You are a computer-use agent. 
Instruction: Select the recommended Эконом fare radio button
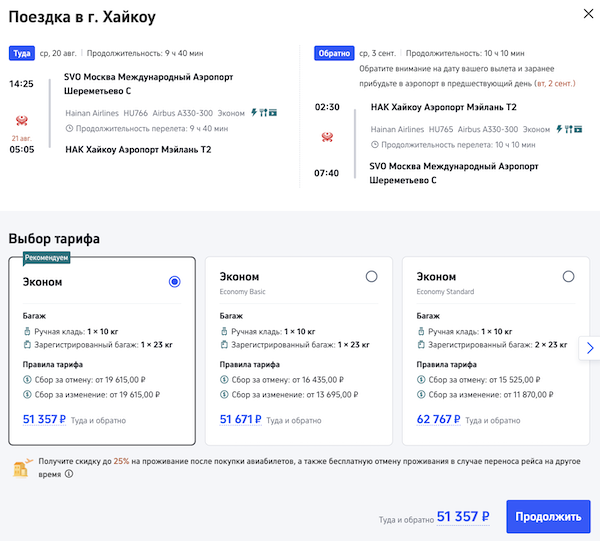click(x=175, y=282)
